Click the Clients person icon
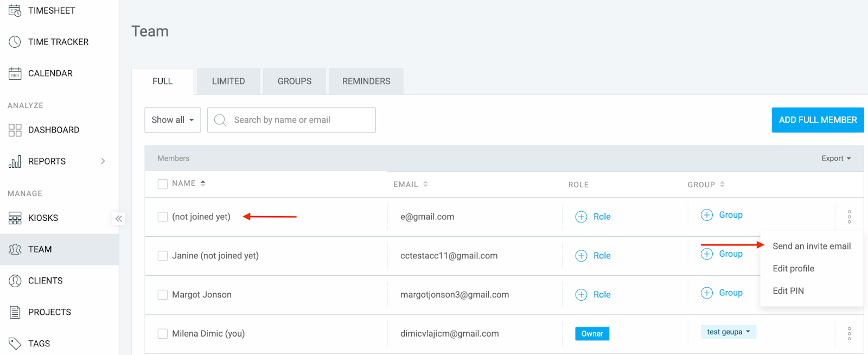This screenshot has height=355, width=868. click(x=15, y=281)
